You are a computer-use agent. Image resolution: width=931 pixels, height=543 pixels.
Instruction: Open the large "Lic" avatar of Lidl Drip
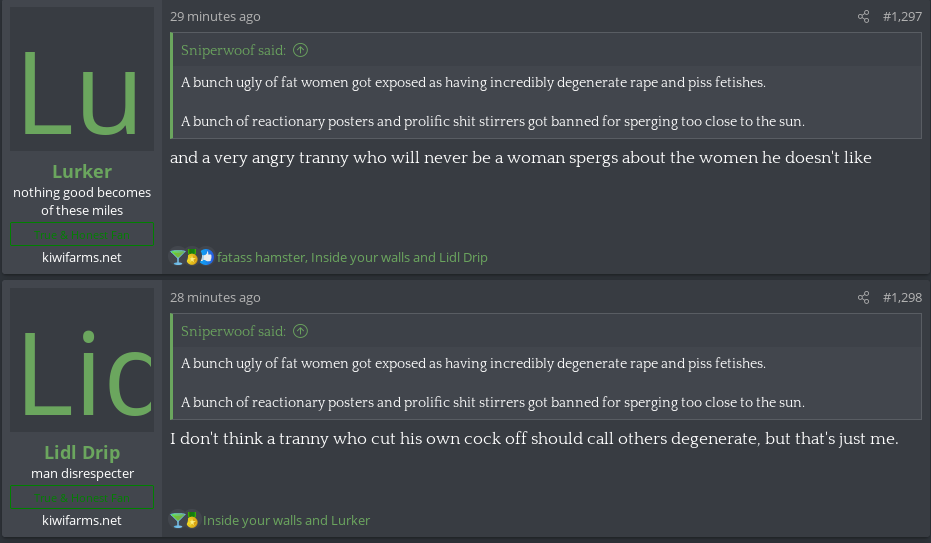pos(82,360)
